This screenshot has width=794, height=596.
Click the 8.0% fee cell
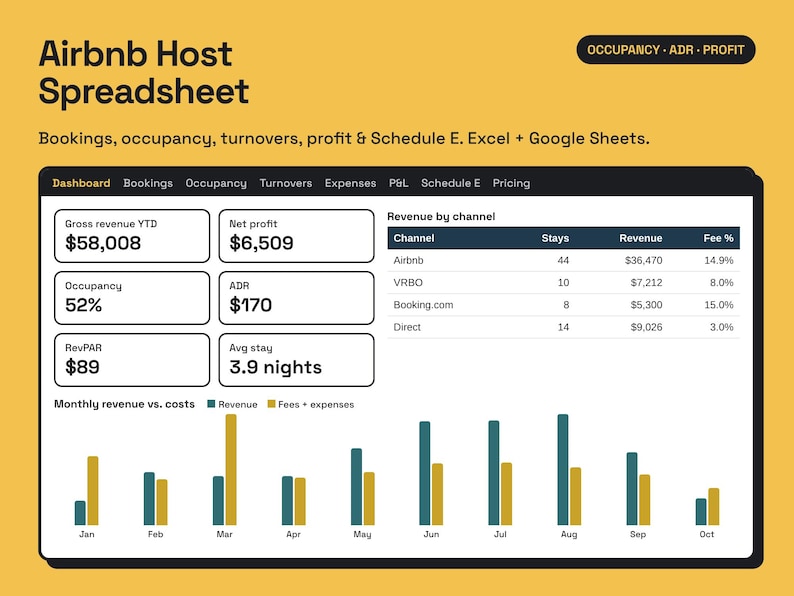722,283
